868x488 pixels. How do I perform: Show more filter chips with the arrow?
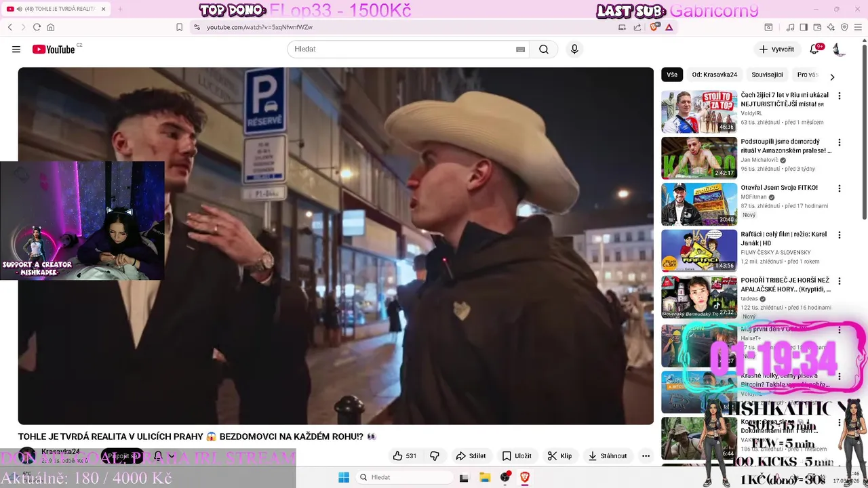[832, 77]
